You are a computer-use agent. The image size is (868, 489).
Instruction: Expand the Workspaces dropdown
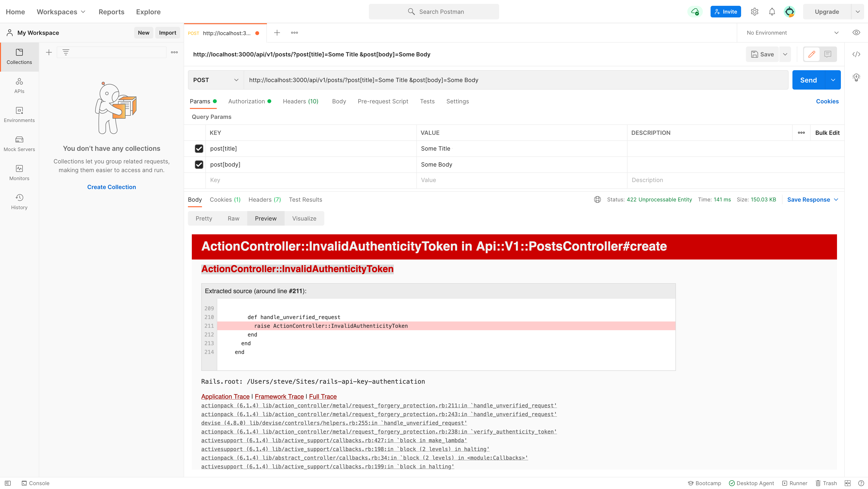(x=61, y=12)
